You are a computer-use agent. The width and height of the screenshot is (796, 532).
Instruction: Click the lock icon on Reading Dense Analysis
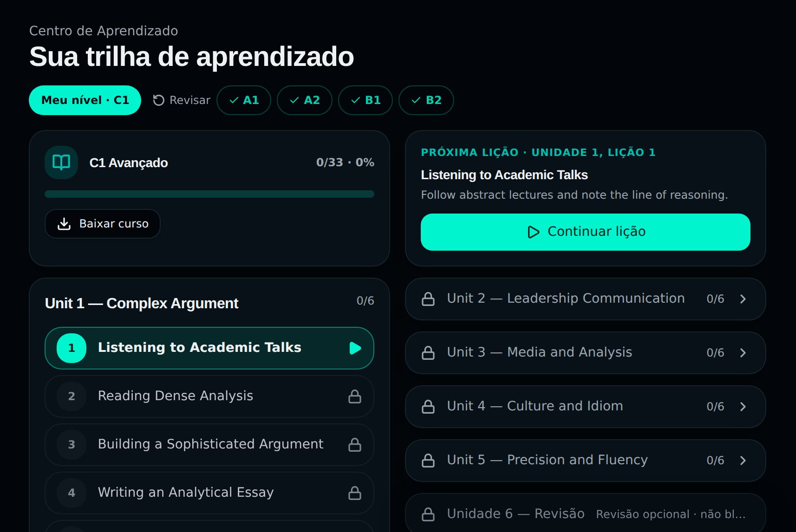click(355, 396)
